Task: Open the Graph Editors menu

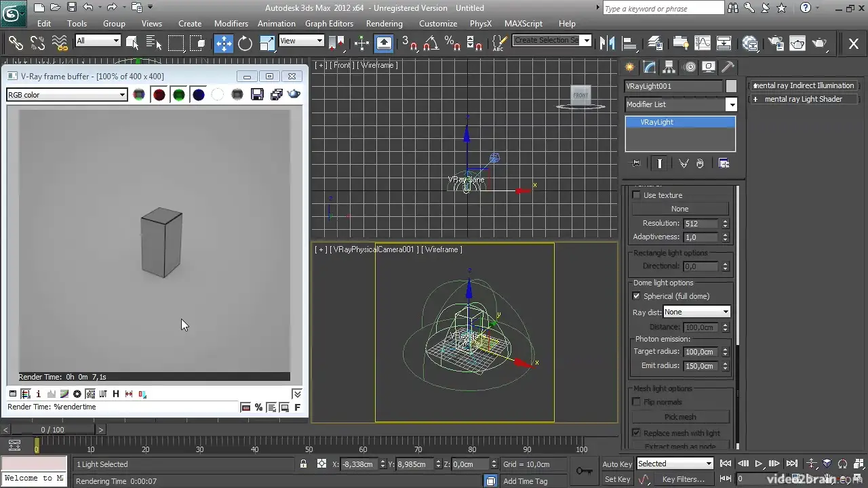Action: [329, 24]
